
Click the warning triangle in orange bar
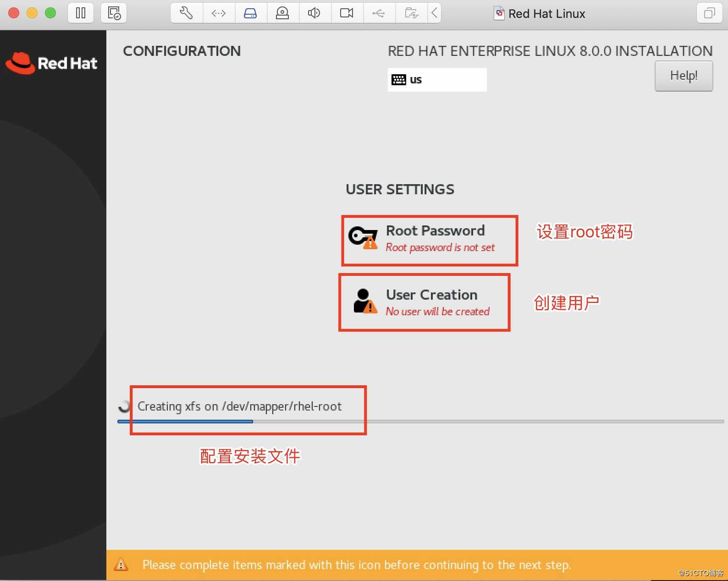pos(121,565)
